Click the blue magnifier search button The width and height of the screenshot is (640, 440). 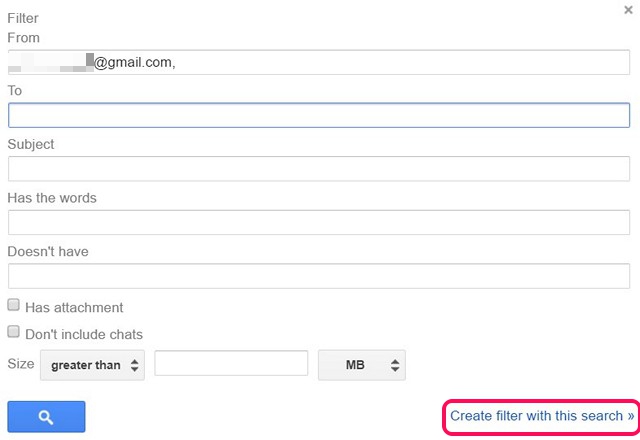pos(46,416)
